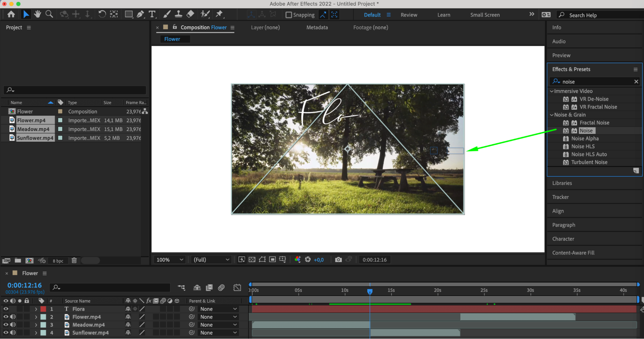This screenshot has height=339, width=644.
Task: Pick the Horizontal Type tool
Action: (x=152, y=14)
